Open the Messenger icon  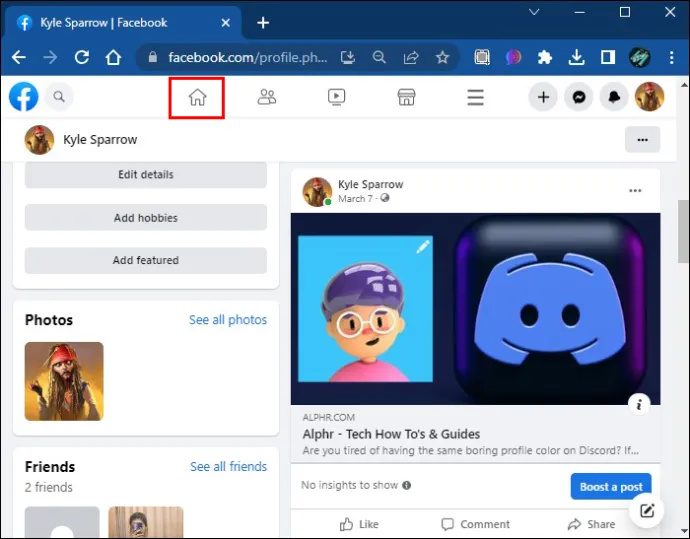(x=579, y=97)
